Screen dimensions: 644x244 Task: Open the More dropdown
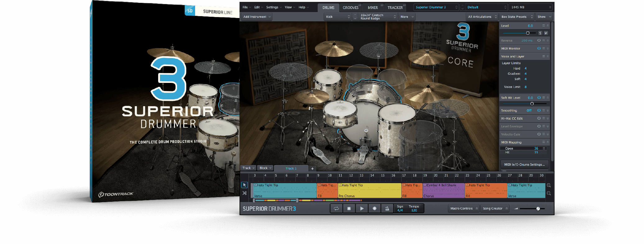coord(407,17)
